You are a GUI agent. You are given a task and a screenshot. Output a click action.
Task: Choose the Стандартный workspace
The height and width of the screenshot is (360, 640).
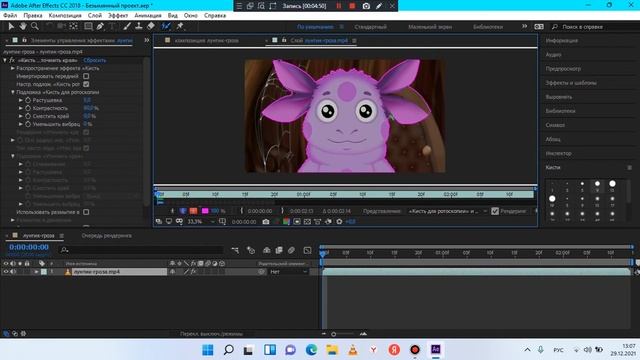[370, 27]
